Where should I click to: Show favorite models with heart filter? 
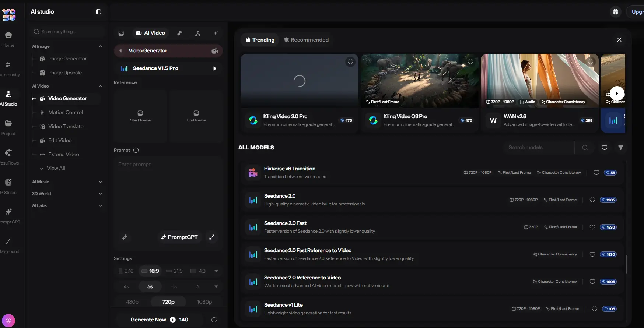(x=605, y=148)
